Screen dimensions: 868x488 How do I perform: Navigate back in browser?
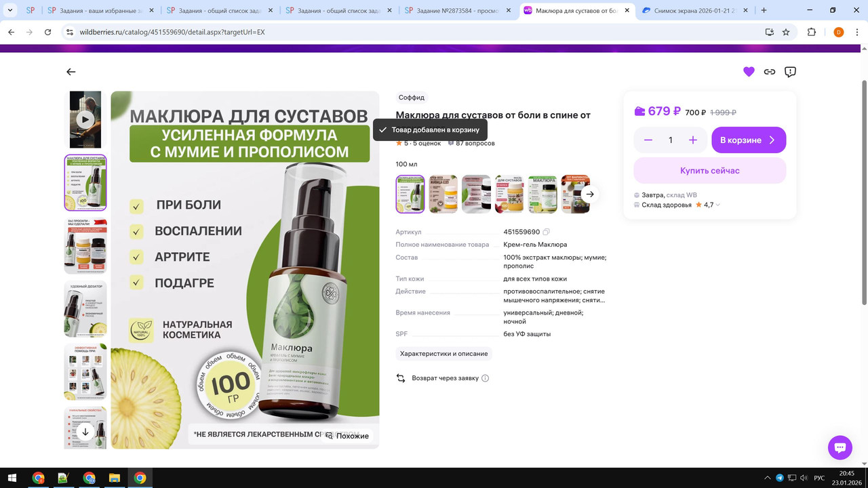12,32
